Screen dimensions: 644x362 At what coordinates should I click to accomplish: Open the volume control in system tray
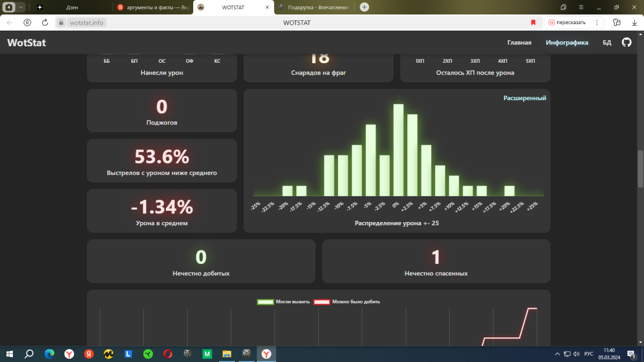[x=576, y=354]
